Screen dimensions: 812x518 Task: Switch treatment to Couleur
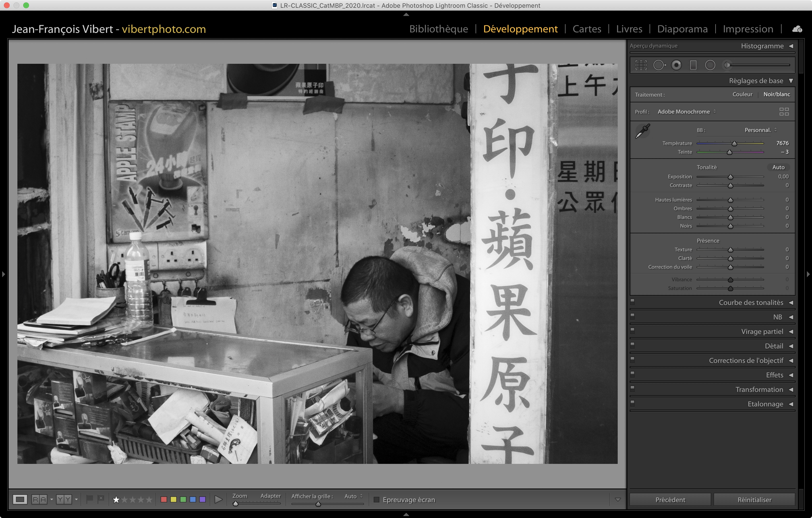pyautogui.click(x=742, y=94)
